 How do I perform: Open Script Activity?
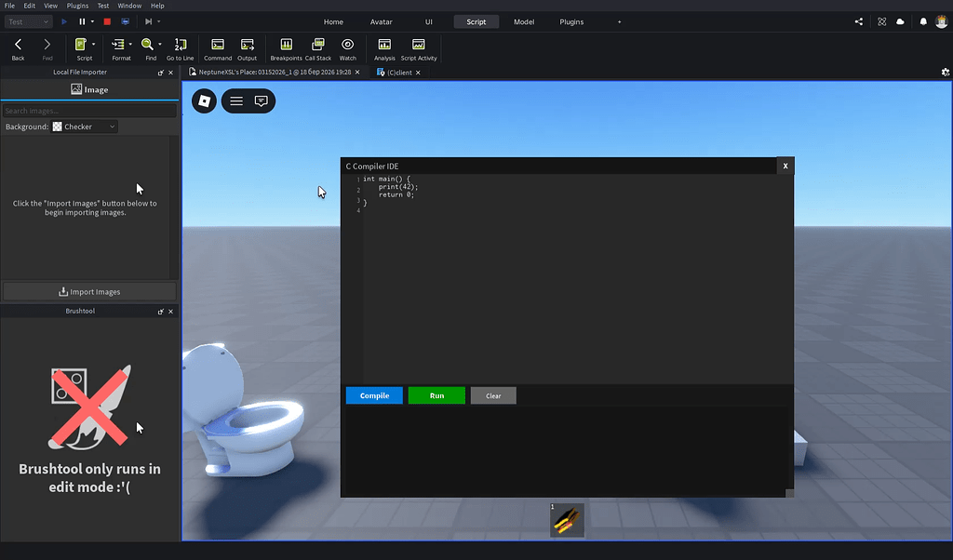pos(419,49)
